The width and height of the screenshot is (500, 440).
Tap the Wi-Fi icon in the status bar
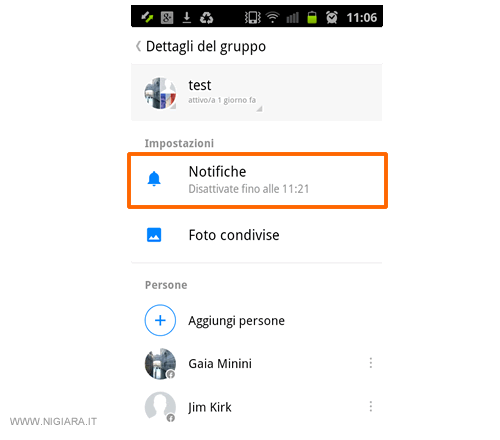tap(273, 17)
